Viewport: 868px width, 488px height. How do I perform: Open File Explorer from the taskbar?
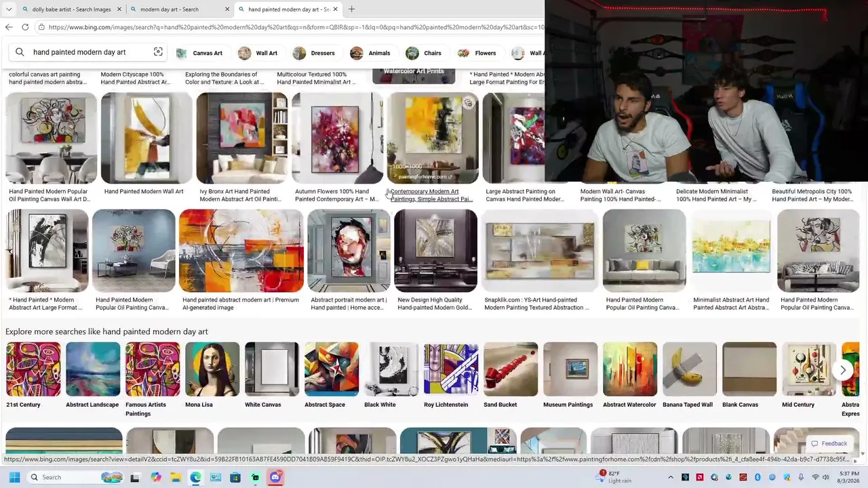point(176,477)
